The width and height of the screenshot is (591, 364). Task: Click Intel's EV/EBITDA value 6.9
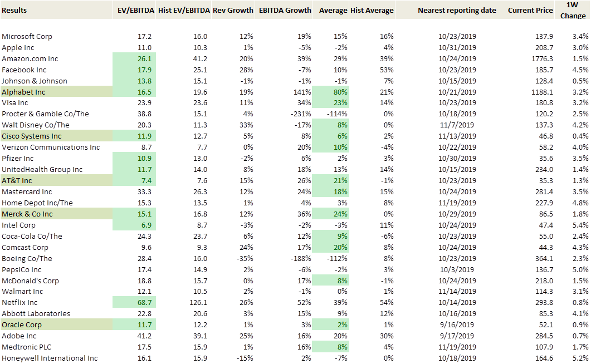(x=134, y=225)
